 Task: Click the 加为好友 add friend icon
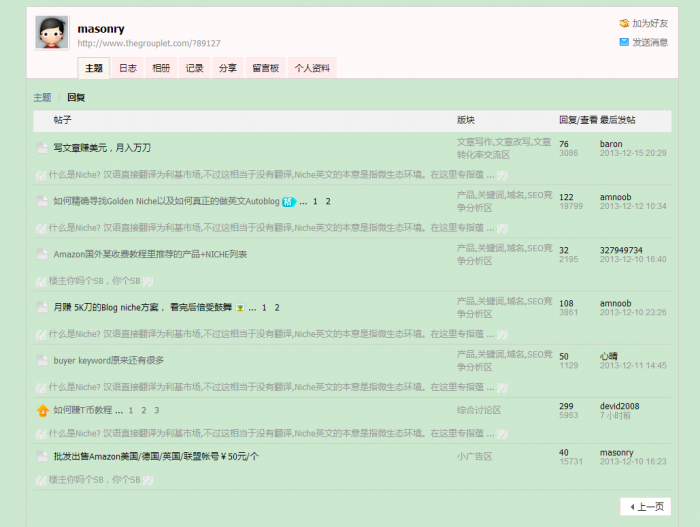pyautogui.click(x=624, y=22)
